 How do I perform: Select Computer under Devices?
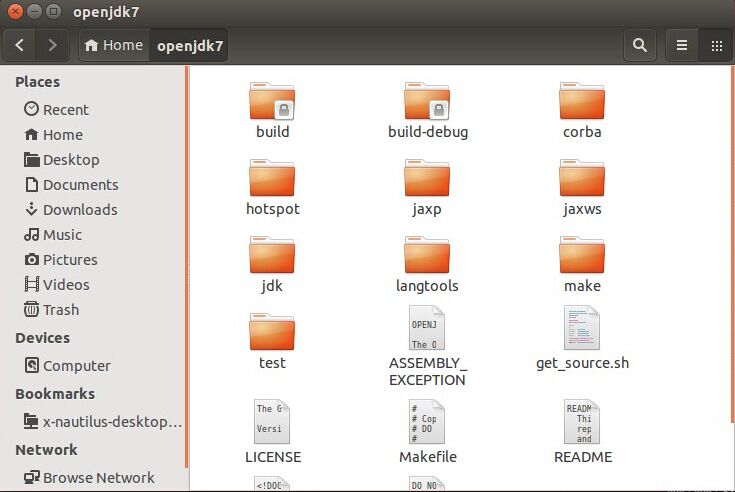pos(76,366)
